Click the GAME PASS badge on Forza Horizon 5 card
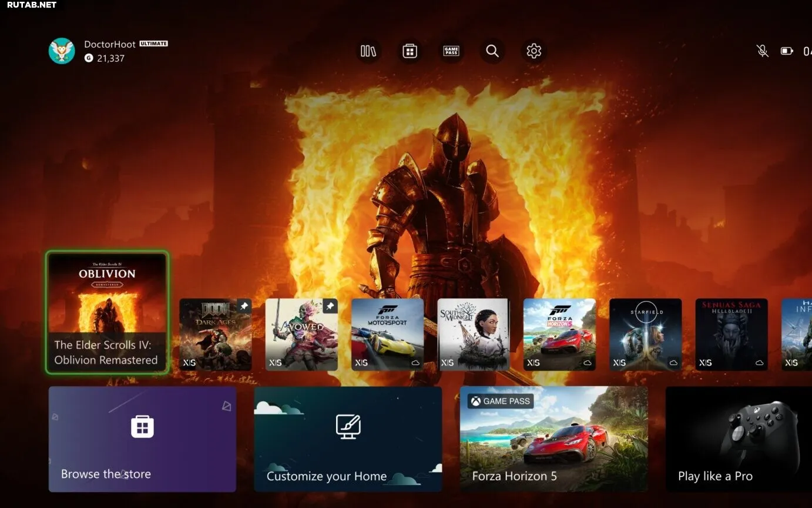 [501, 401]
